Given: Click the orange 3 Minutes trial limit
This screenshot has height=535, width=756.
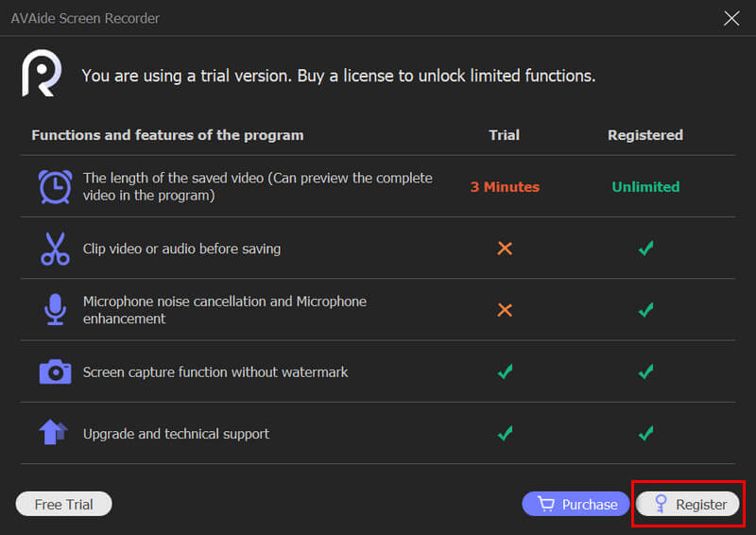Looking at the screenshot, I should pyautogui.click(x=505, y=187).
